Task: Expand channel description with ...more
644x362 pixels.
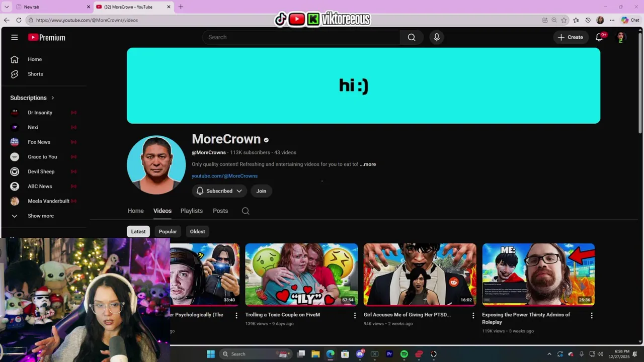Action: (x=368, y=164)
